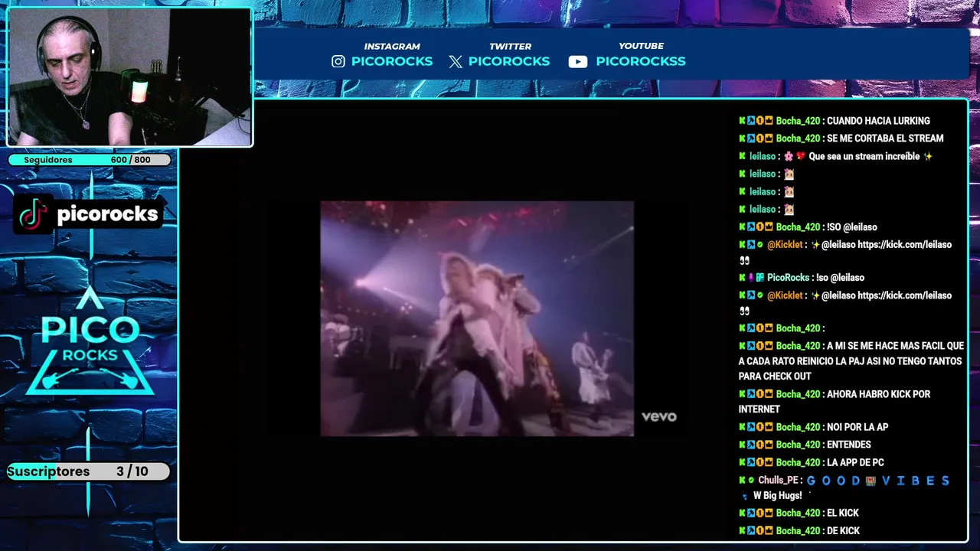980x551 pixels.
Task: Click the PICOROCKS Twitter handle text
Action: (509, 61)
